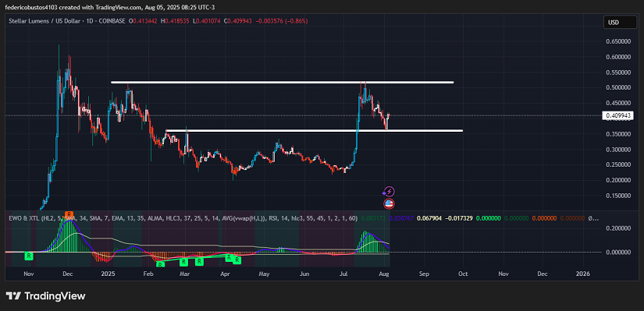
Task: Click the 0.150000 price axis label
Action: pyautogui.click(x=618, y=196)
